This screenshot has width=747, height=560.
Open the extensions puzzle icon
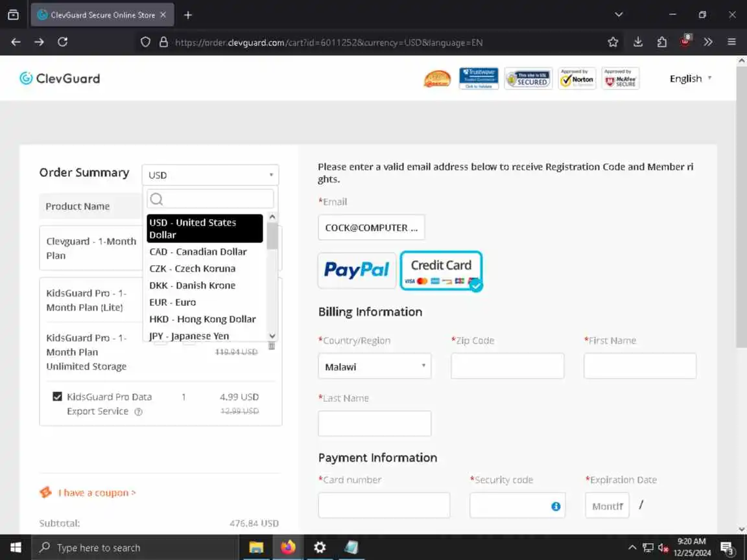point(661,42)
